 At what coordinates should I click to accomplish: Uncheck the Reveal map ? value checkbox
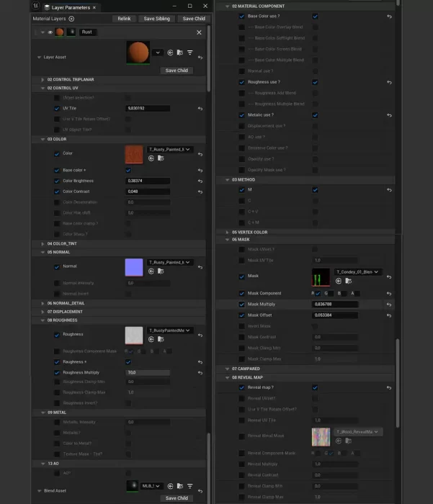click(315, 387)
